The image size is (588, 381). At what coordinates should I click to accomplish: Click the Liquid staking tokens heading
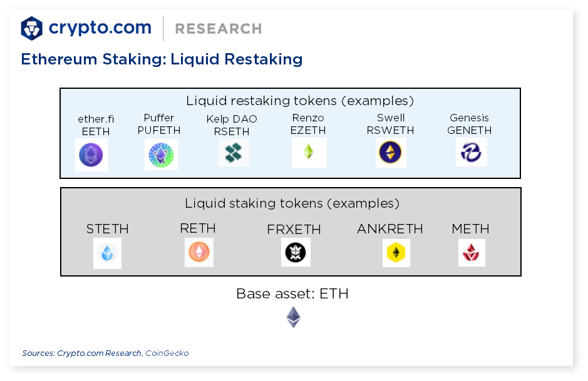coord(292,203)
